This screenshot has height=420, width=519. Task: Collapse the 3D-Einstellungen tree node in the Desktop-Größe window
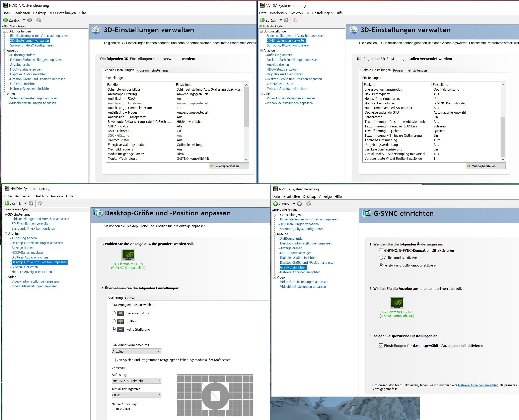(x=6, y=214)
